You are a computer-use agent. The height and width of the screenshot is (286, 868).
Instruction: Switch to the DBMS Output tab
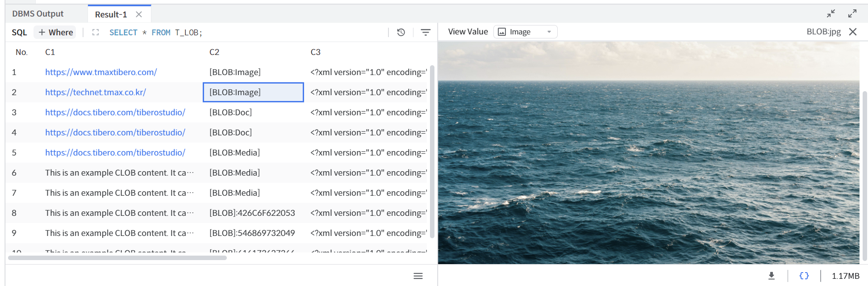pos(38,14)
